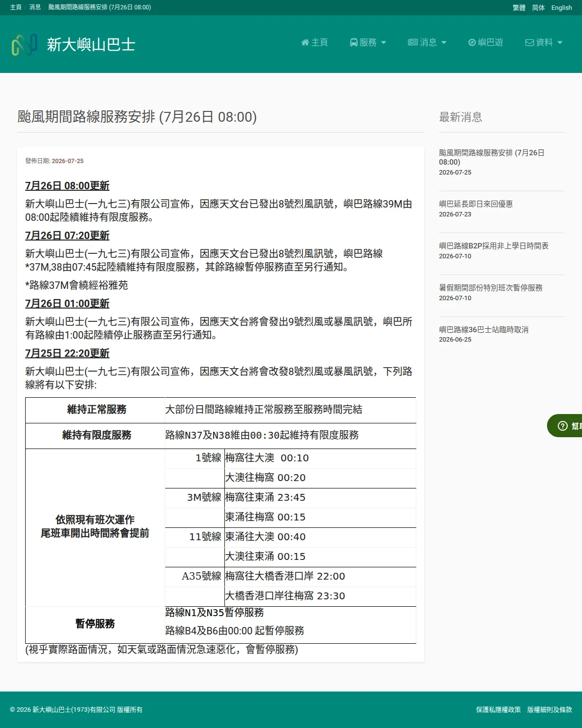
Task: Click the 11號線 table cell
Action: point(194,537)
